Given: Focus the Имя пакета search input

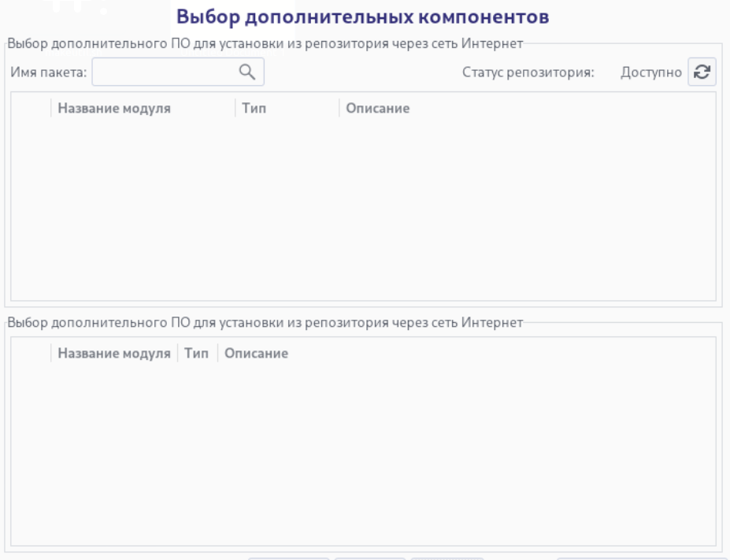Looking at the screenshot, I should 165,72.
